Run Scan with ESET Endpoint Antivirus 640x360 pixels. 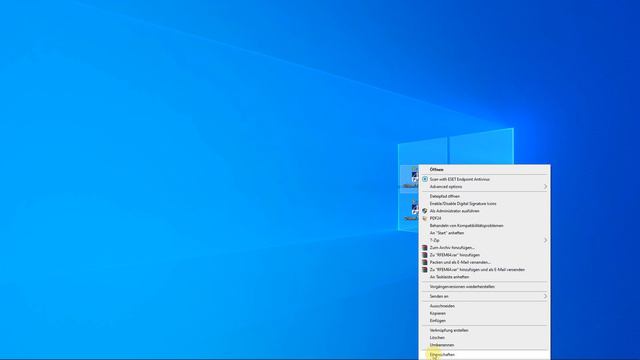pyautogui.click(x=484, y=179)
